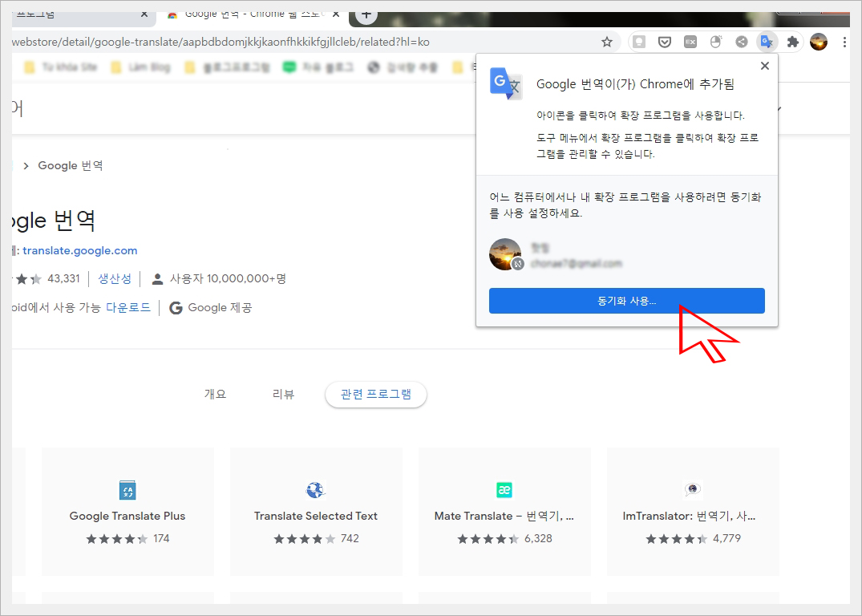Click the extension icon right of Pocket

pyautogui.click(x=690, y=42)
